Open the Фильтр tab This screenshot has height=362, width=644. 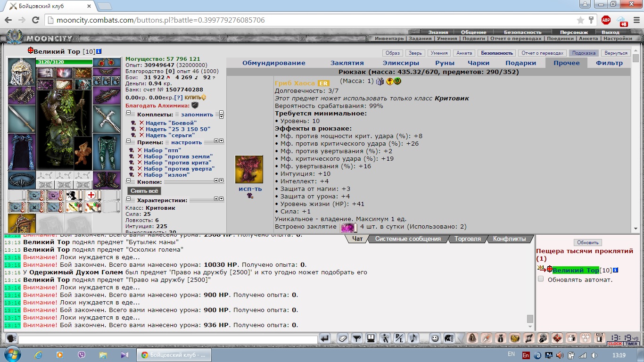coord(609,63)
